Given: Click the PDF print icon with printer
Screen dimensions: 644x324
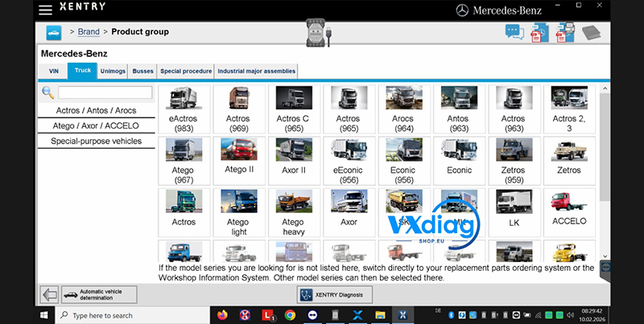Looking at the screenshot, I should tap(565, 32).
